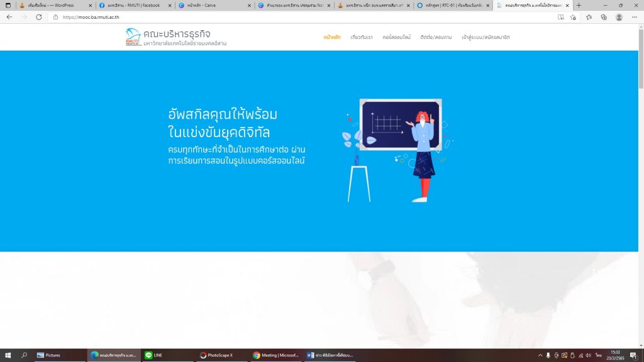Switch to the RMUTI Facebook tab

132,5
